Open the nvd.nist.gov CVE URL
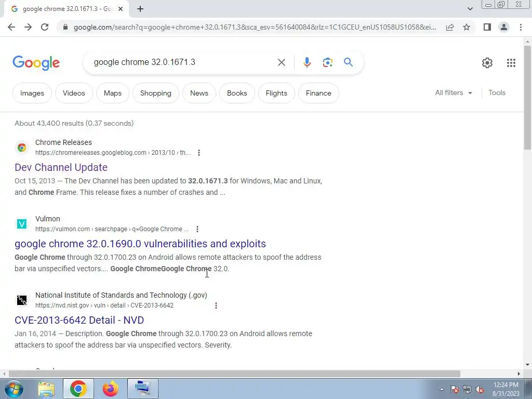 104,305
